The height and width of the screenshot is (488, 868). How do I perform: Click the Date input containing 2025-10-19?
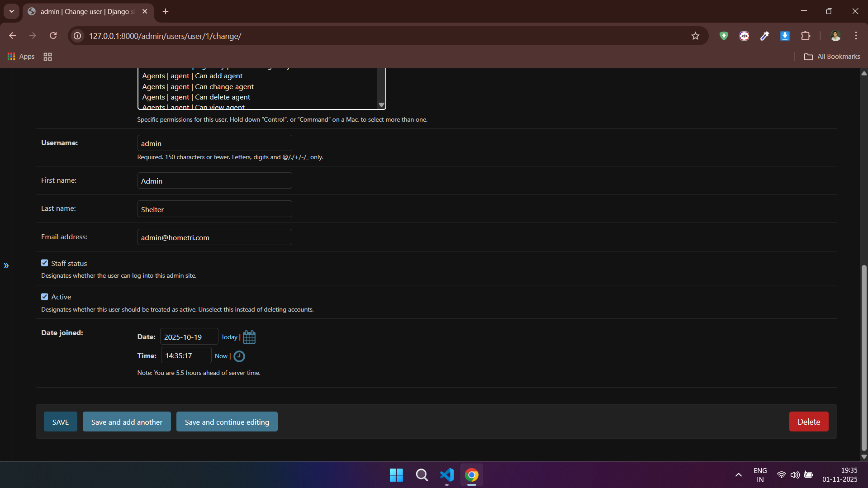(189, 337)
